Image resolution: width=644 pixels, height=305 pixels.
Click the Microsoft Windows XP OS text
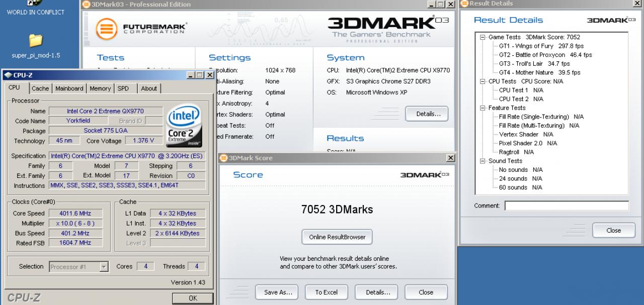(x=377, y=92)
